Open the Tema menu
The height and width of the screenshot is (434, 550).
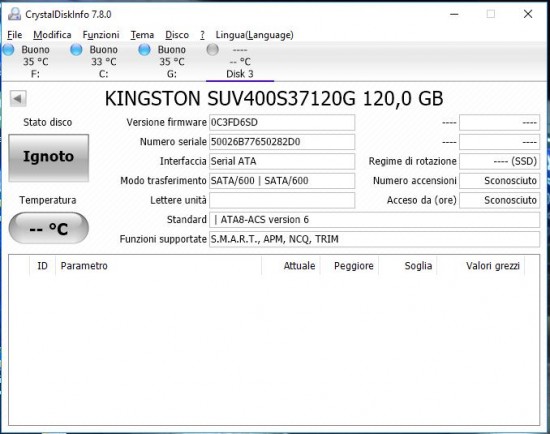[x=142, y=35]
